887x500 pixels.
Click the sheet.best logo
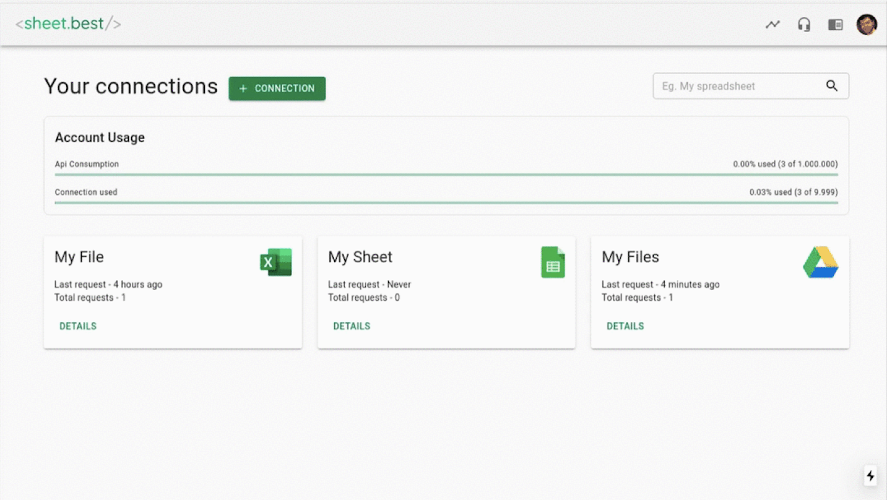[x=68, y=24]
